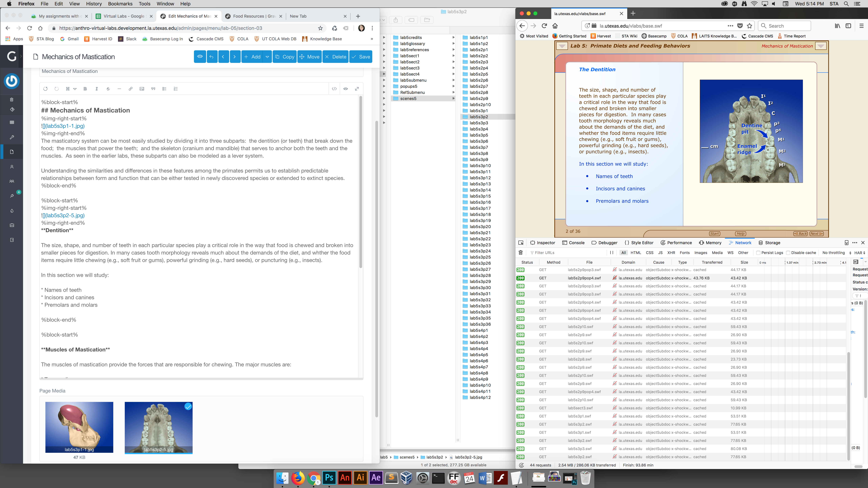
Task: Expand editor to fullscreen
Action: [x=357, y=89]
